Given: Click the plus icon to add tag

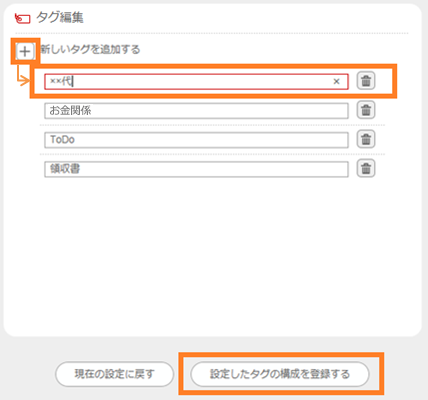Looking at the screenshot, I should pyautogui.click(x=25, y=51).
